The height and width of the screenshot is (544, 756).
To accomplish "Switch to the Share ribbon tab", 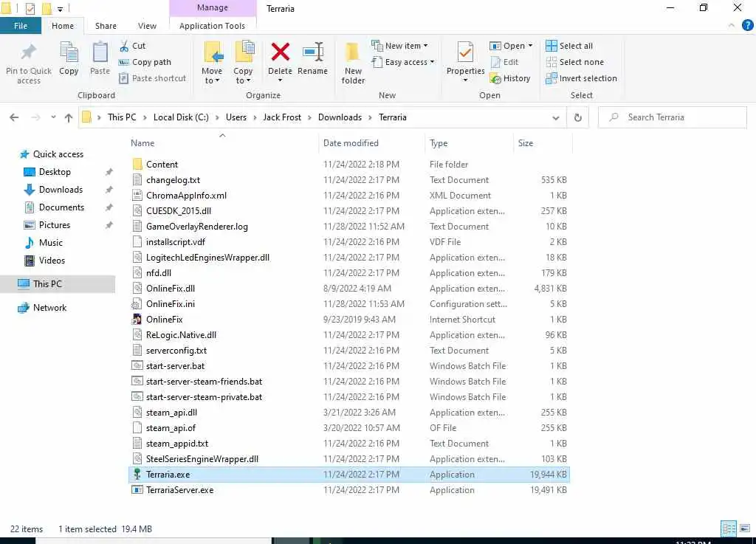I will pyautogui.click(x=106, y=26).
